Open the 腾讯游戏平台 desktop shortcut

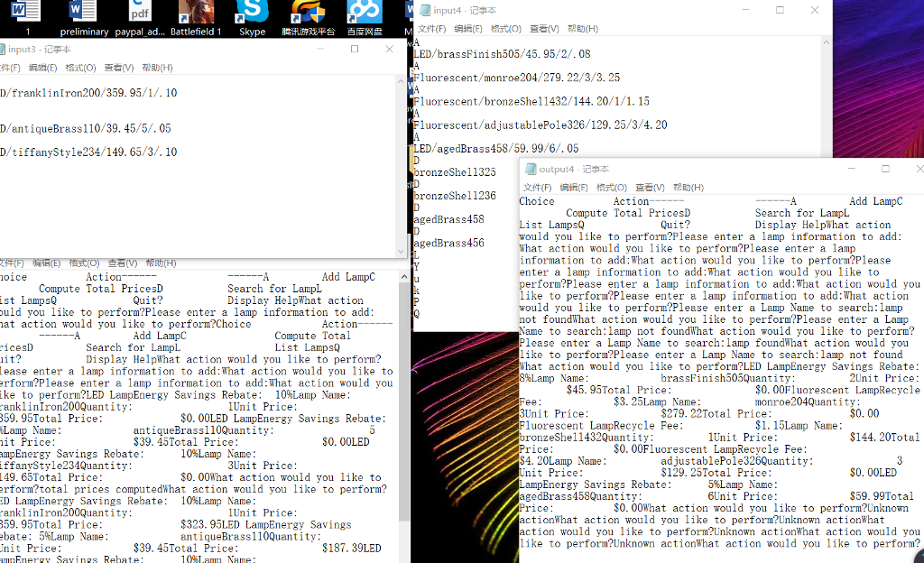tap(309, 18)
